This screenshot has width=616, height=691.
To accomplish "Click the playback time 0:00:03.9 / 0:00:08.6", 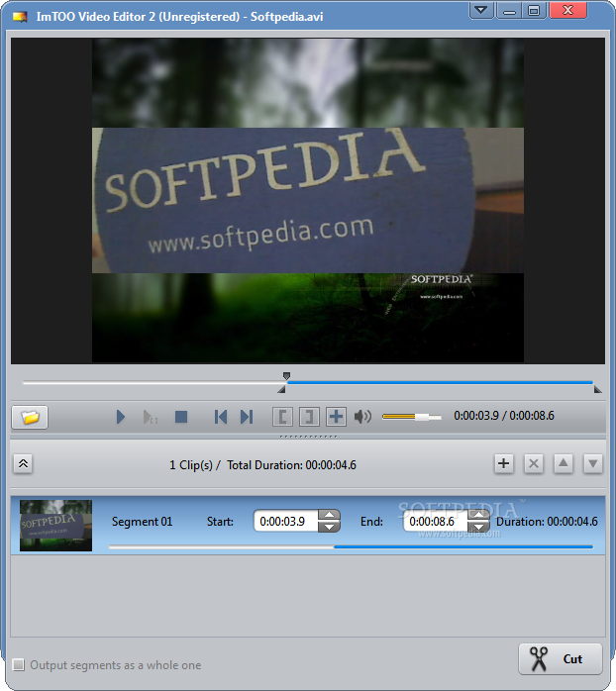I will click(504, 416).
